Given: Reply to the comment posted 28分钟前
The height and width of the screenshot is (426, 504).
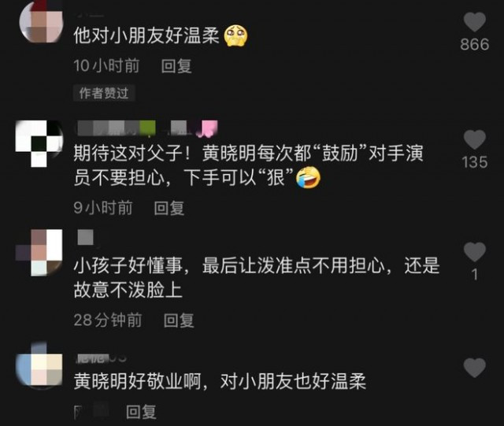Looking at the screenshot, I should coord(179,320).
